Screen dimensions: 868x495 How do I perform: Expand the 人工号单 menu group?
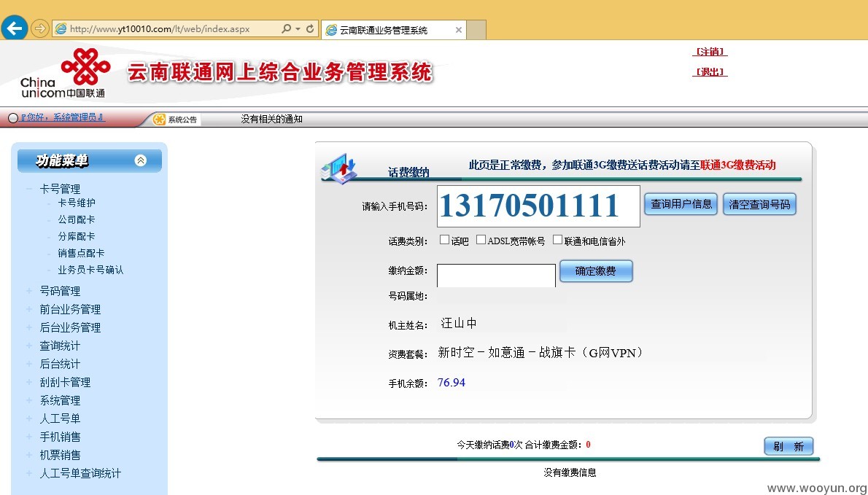(60, 418)
